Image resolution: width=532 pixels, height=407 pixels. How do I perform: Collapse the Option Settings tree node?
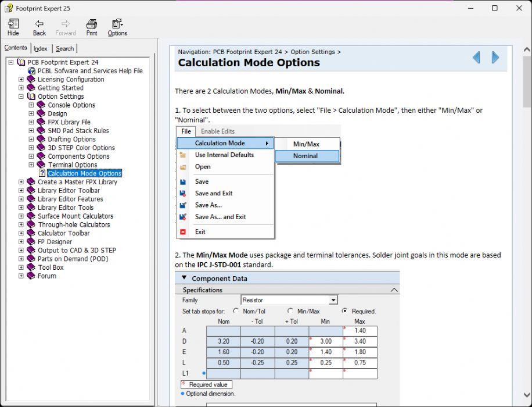pos(21,97)
